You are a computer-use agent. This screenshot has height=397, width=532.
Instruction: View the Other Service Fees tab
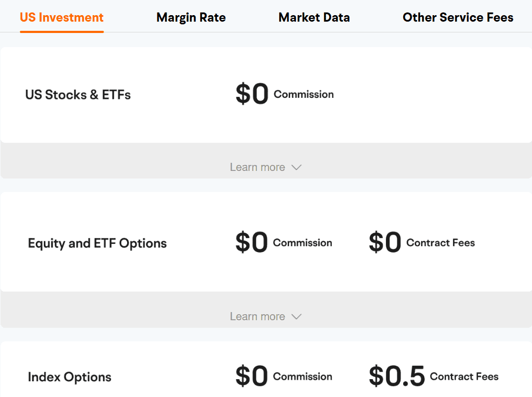(457, 17)
